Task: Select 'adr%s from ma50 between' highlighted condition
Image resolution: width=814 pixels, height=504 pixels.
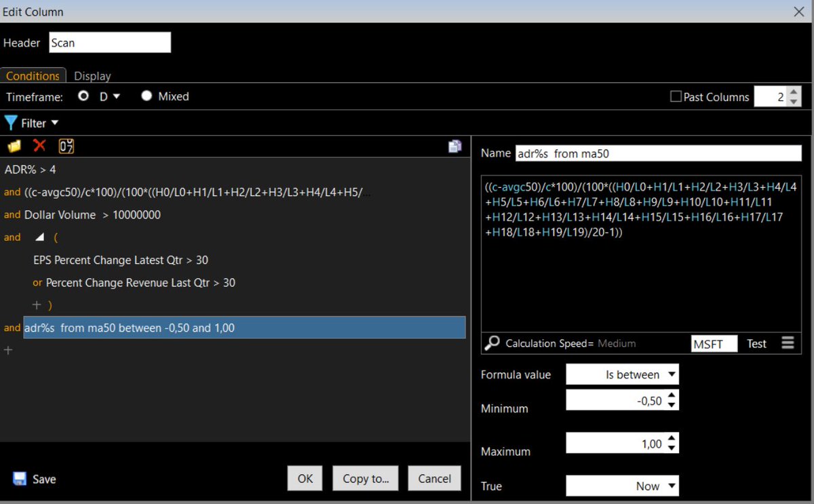Action: pos(245,328)
